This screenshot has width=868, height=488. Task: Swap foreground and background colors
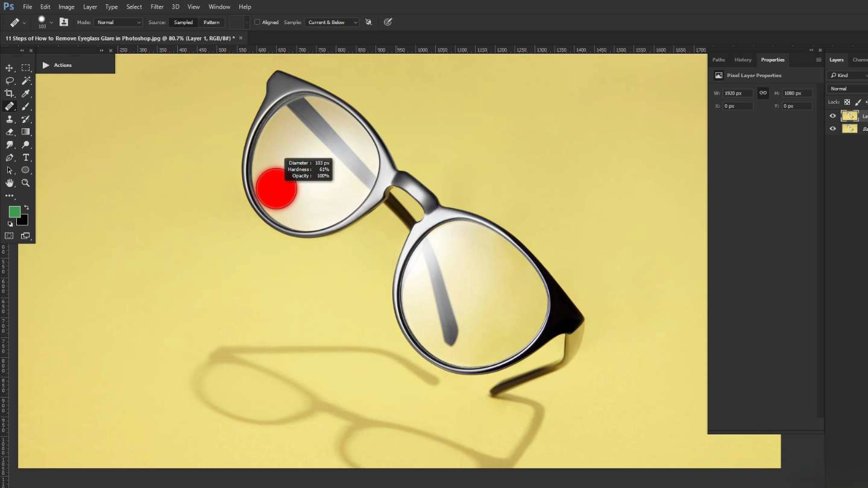pyautogui.click(x=26, y=208)
